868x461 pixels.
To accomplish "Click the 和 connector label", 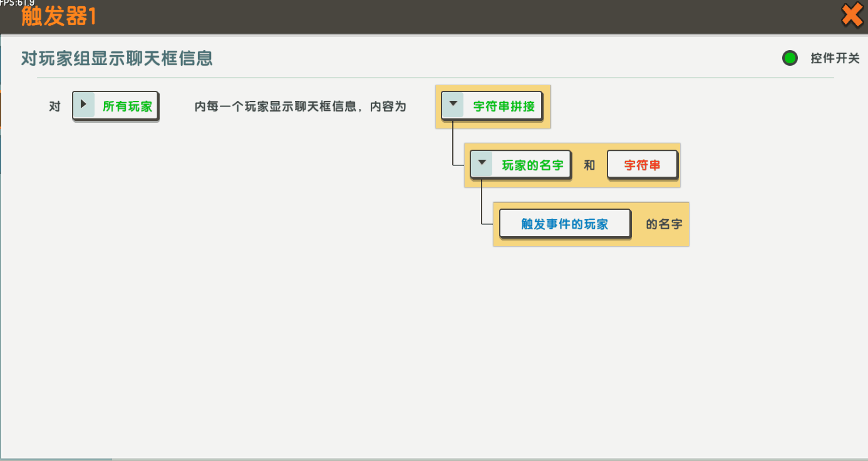I will [x=589, y=165].
